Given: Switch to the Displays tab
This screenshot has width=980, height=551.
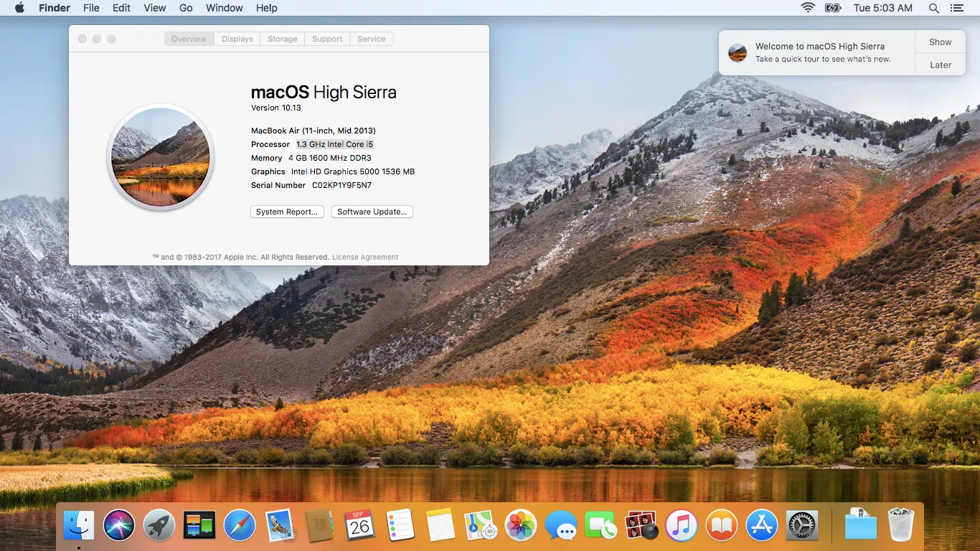Looking at the screenshot, I should pyautogui.click(x=237, y=39).
